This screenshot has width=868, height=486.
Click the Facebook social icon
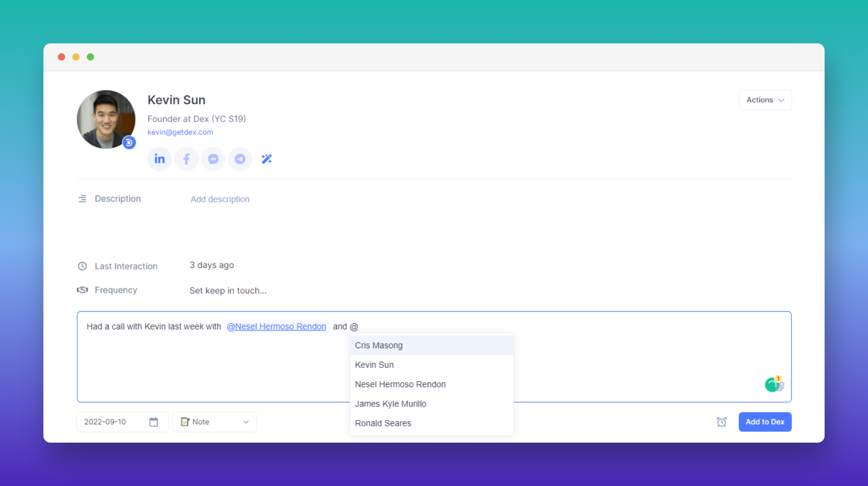point(186,159)
